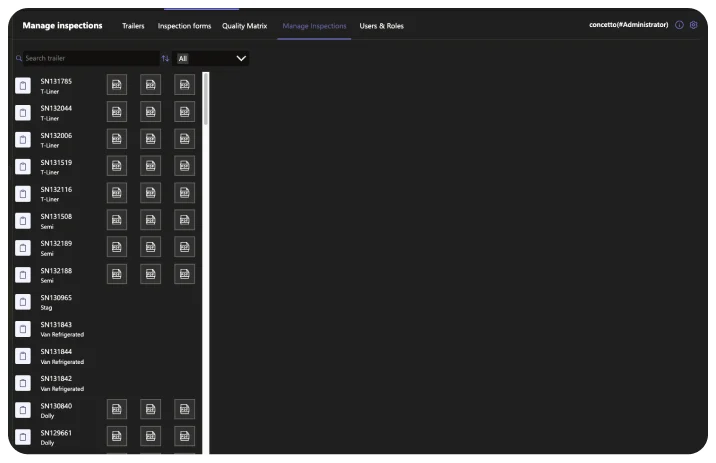Open third PDF report icon for SN132116

tap(184, 193)
